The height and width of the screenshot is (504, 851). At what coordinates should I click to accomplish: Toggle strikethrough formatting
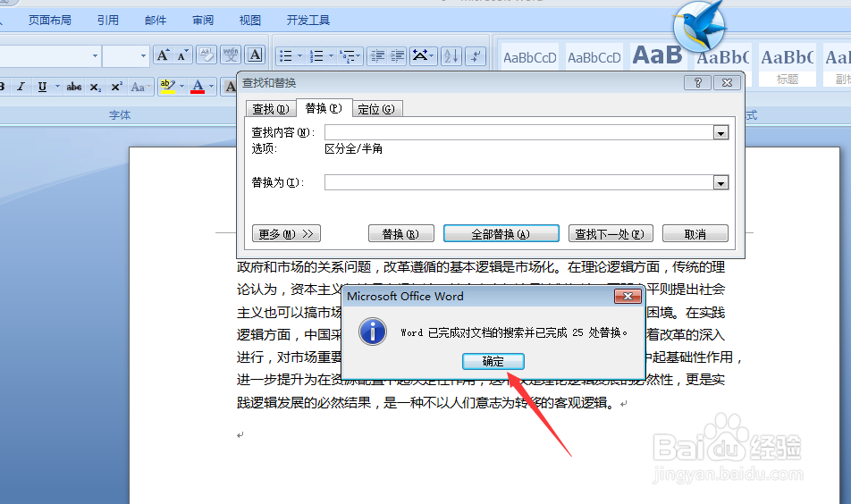coord(74,87)
